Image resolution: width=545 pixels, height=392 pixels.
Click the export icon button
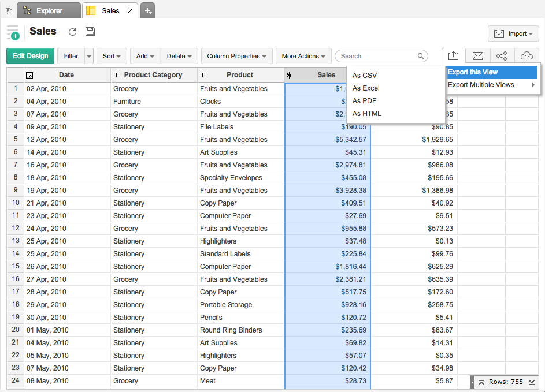tap(454, 56)
